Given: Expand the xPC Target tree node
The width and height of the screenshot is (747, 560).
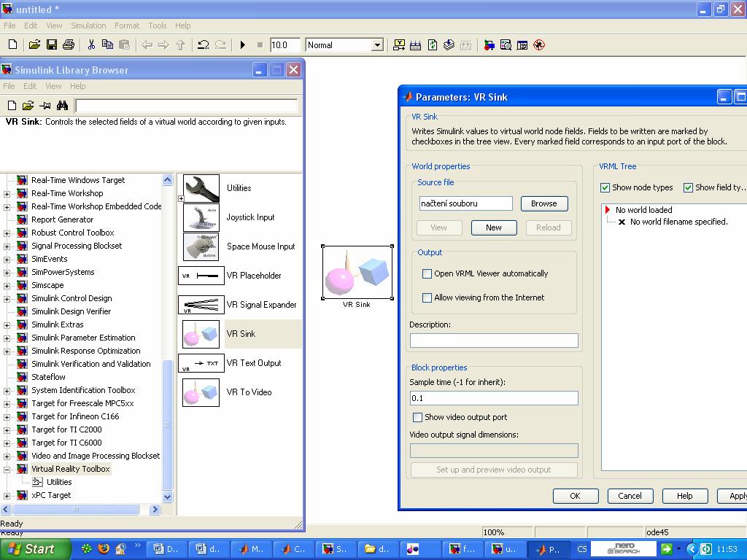Looking at the screenshot, I should coord(7,496).
